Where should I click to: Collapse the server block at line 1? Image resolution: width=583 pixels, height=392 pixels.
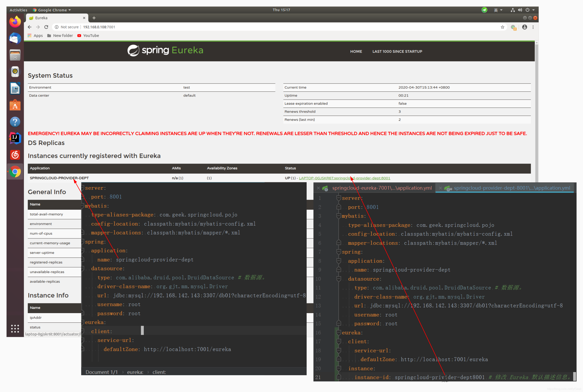[x=339, y=198]
